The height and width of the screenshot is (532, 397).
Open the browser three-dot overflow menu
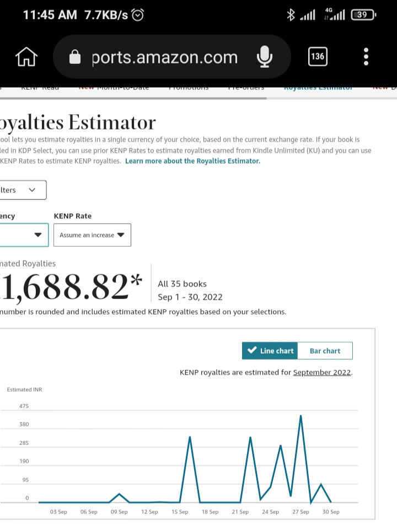click(x=366, y=56)
